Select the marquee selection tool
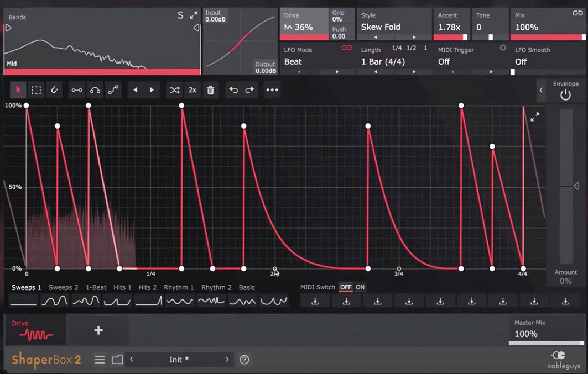 pos(36,90)
